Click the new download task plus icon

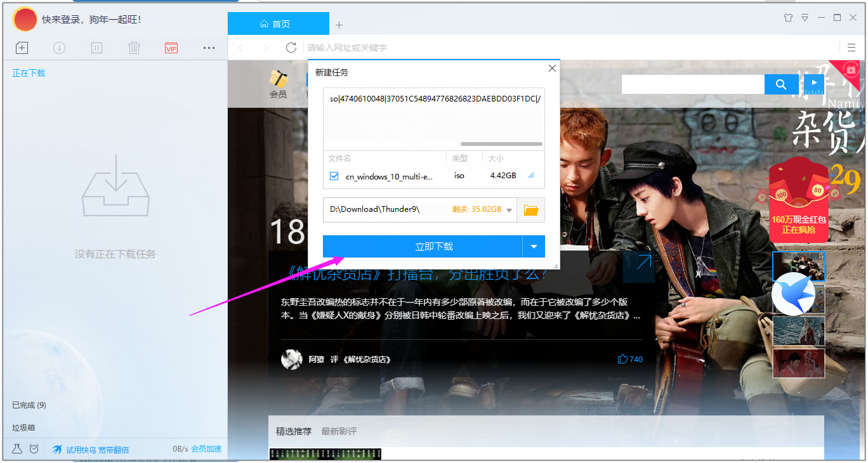coord(22,48)
